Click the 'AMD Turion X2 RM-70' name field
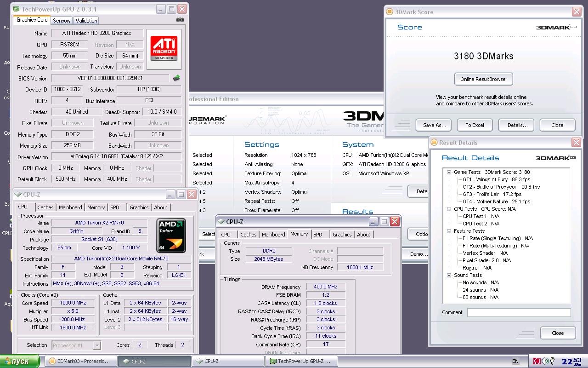The image size is (588, 368). 100,223
